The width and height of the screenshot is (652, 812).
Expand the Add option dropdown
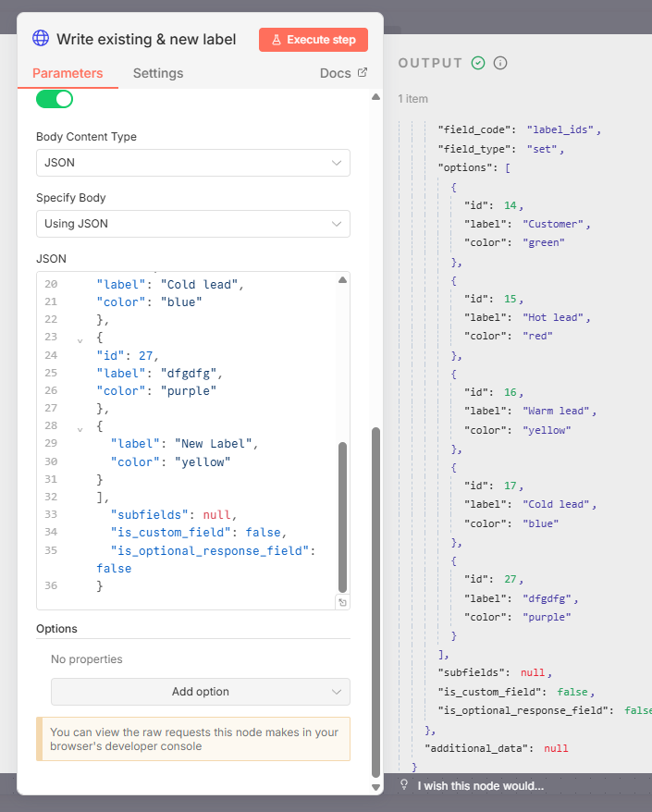[x=201, y=692]
